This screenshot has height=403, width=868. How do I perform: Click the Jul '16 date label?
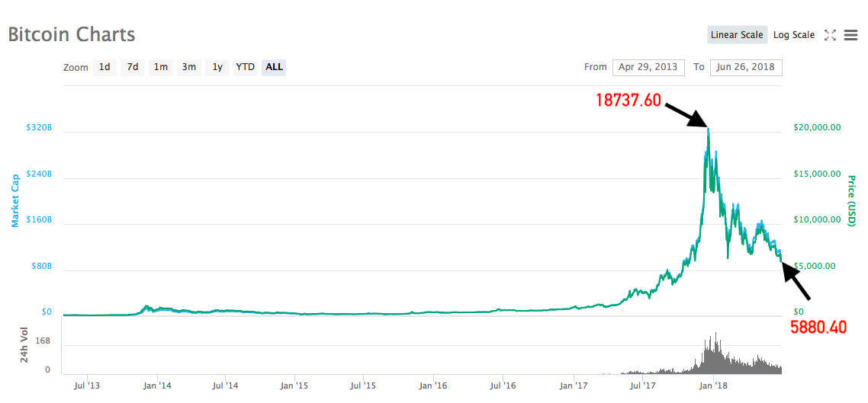click(x=503, y=385)
